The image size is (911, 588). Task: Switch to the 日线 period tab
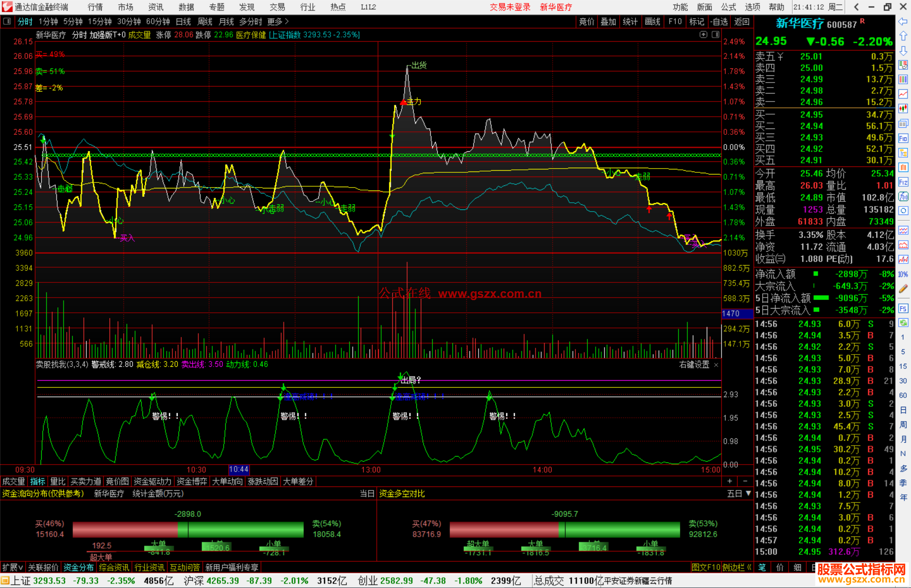183,21
